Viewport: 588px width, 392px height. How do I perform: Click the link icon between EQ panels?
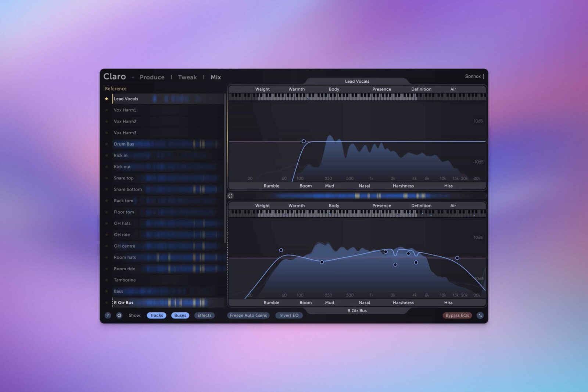point(230,196)
